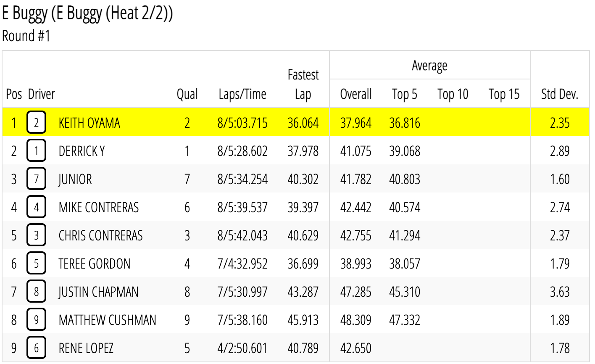Select car number 4 badge for Mike Contreras
This screenshot has width=595, height=364.
point(36,207)
